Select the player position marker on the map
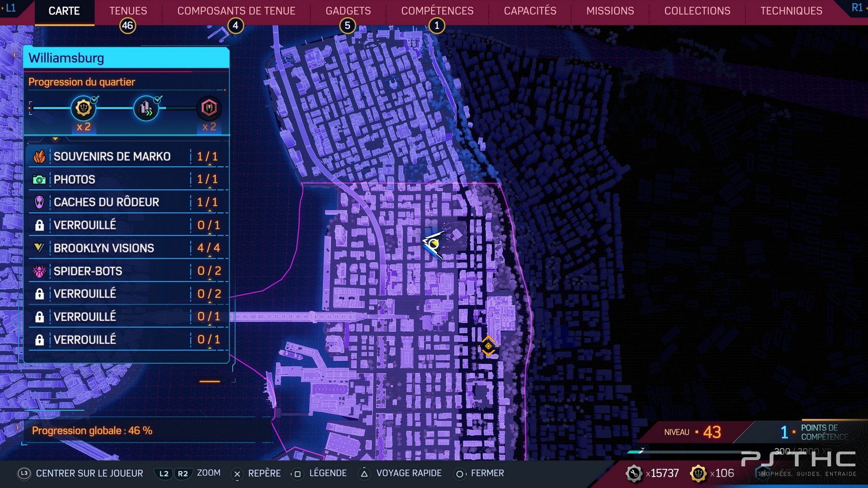Screen dimensions: 868x488 (x=433, y=244)
